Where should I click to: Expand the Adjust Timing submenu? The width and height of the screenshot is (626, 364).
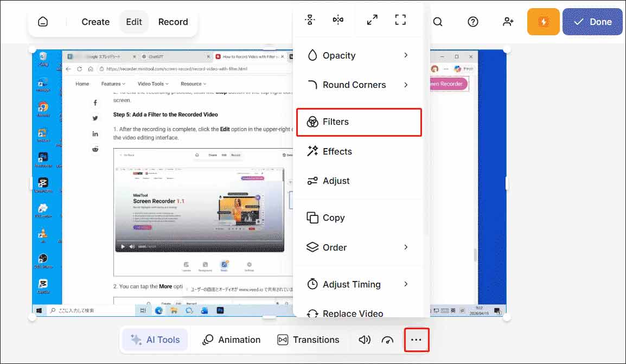359,284
